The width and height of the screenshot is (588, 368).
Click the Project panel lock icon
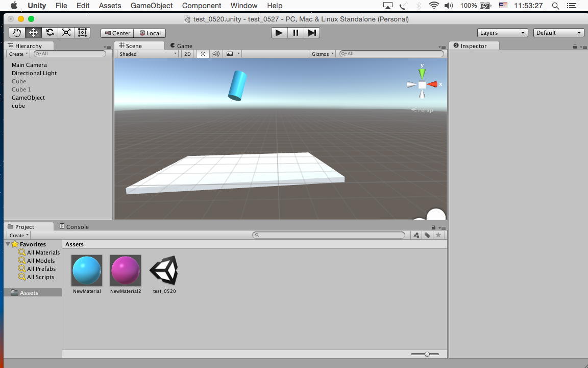point(433,227)
